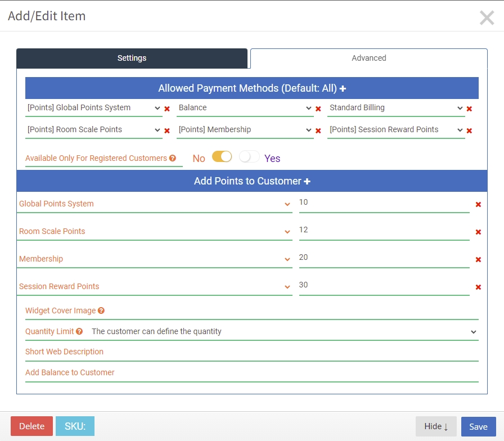
Task: Remove Room Scale Points payment method
Action: pyautogui.click(x=167, y=131)
